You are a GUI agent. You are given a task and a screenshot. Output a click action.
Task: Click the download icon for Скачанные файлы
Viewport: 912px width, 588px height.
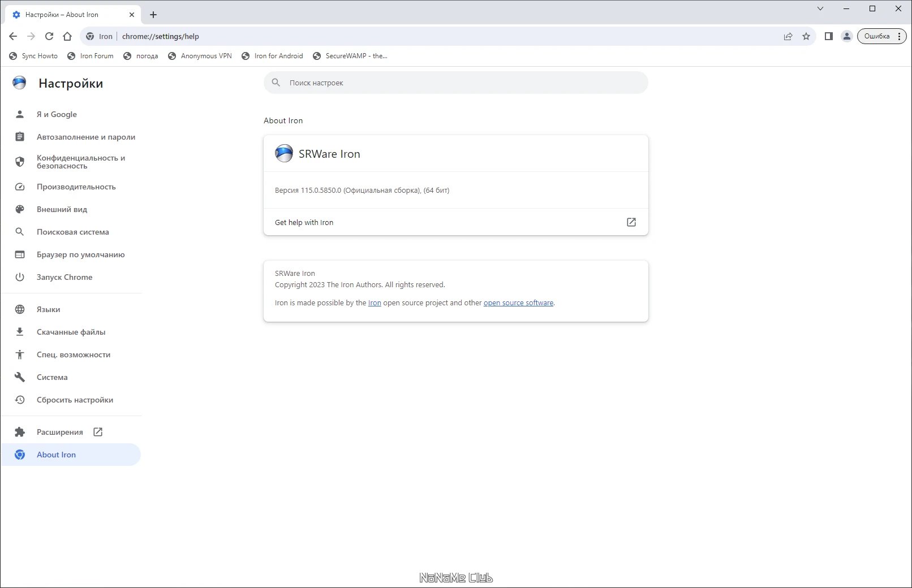pyautogui.click(x=20, y=332)
